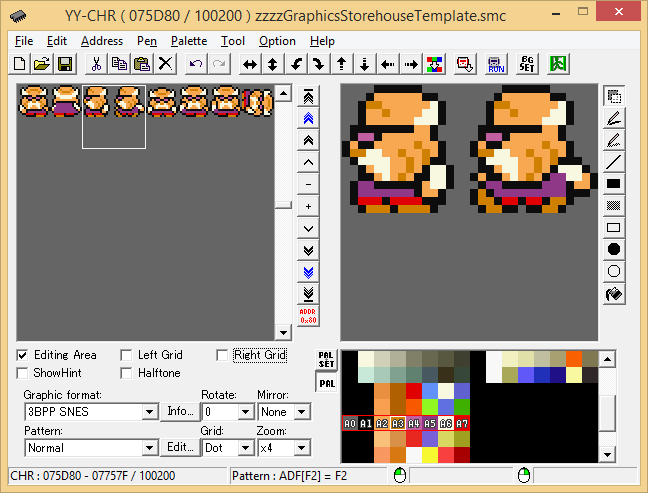Select the filled ellipse tool
Viewport: 648px width, 493px height.
614,249
